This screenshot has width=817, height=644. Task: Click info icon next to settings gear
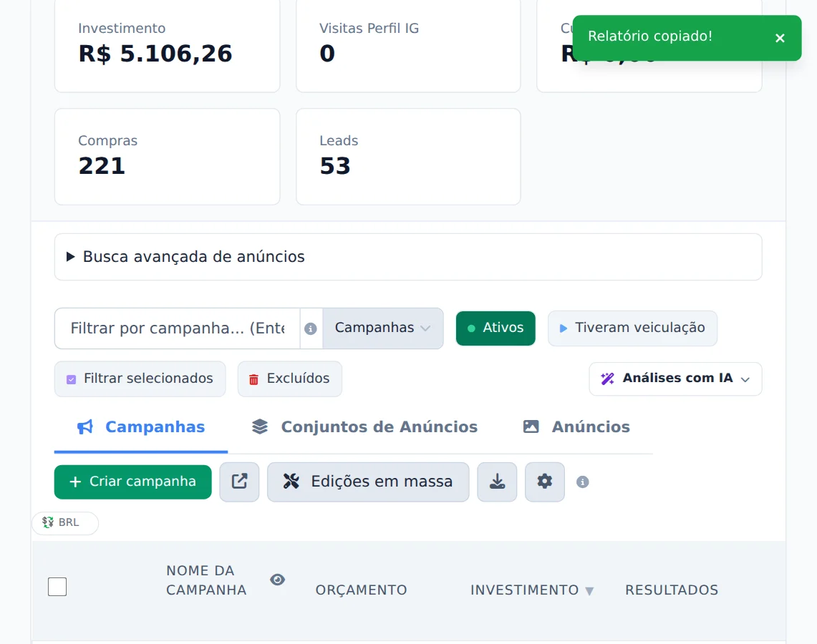point(583,482)
